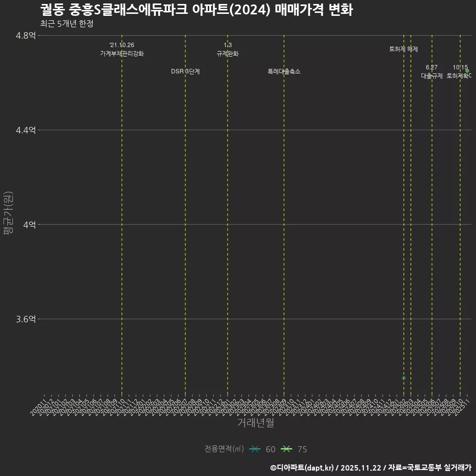Click the DSR 3단계 annotation label
This screenshot has width=476, height=476.
pyautogui.click(x=185, y=71)
